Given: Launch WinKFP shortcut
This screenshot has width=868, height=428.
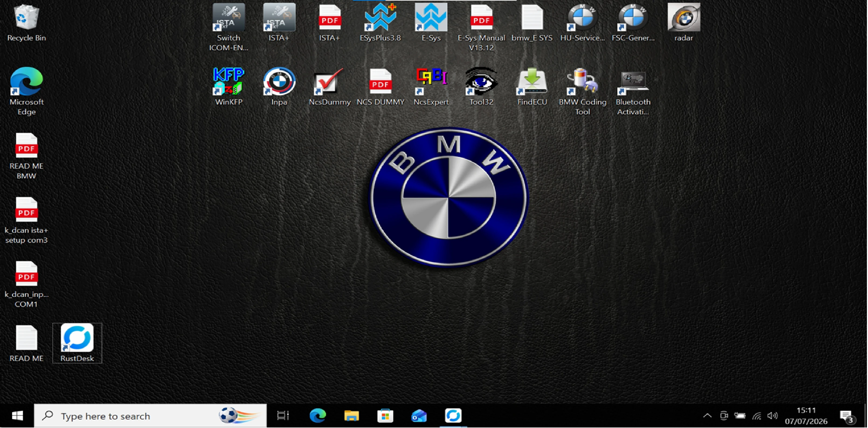Looking at the screenshot, I should click(x=229, y=87).
